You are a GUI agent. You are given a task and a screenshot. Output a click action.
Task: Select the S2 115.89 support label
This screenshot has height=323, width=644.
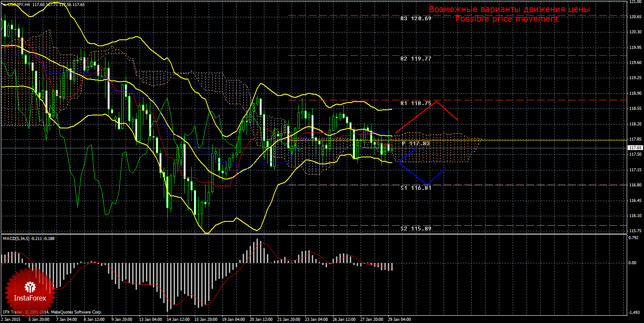pyautogui.click(x=416, y=228)
